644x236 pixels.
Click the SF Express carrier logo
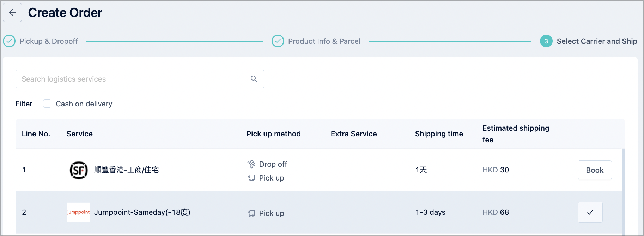pyautogui.click(x=79, y=170)
